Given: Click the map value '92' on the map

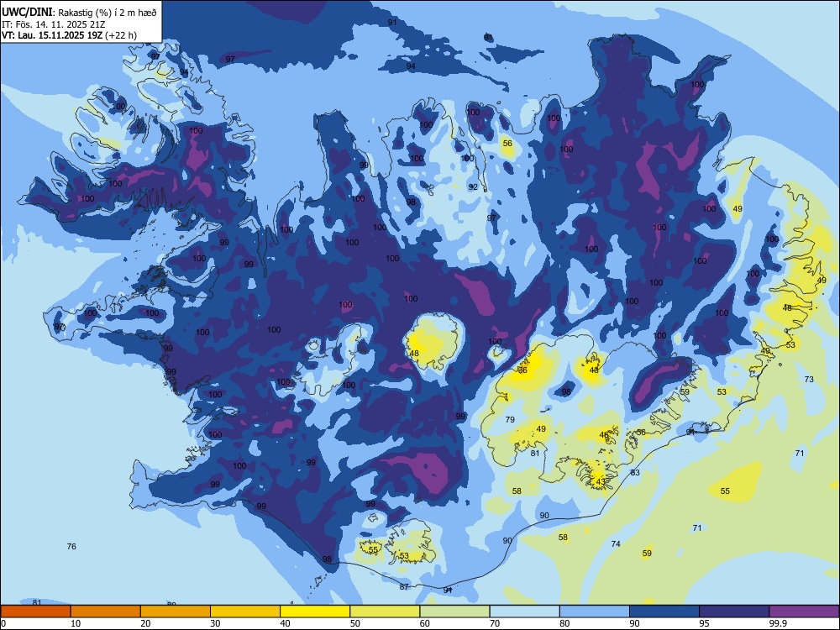Looking at the screenshot, I should [473, 187].
